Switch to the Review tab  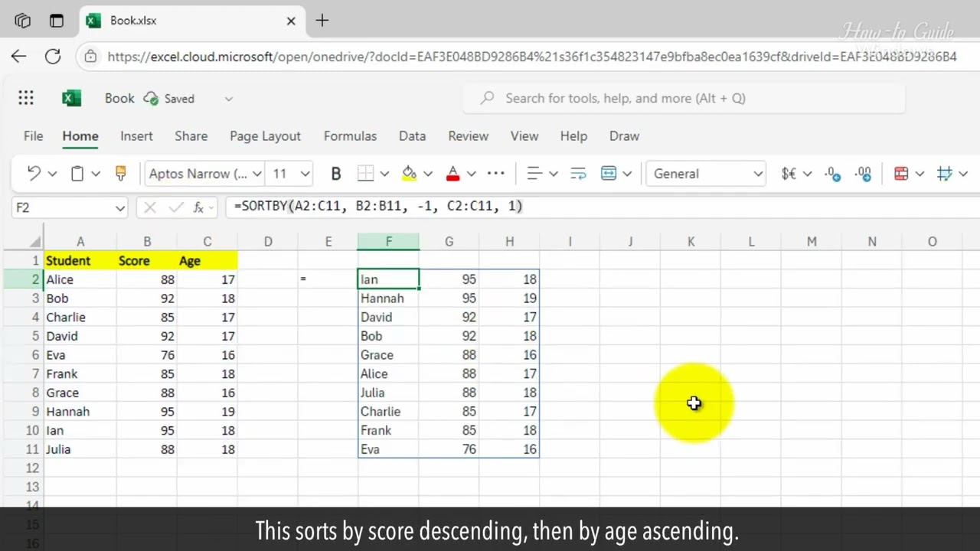tap(468, 136)
